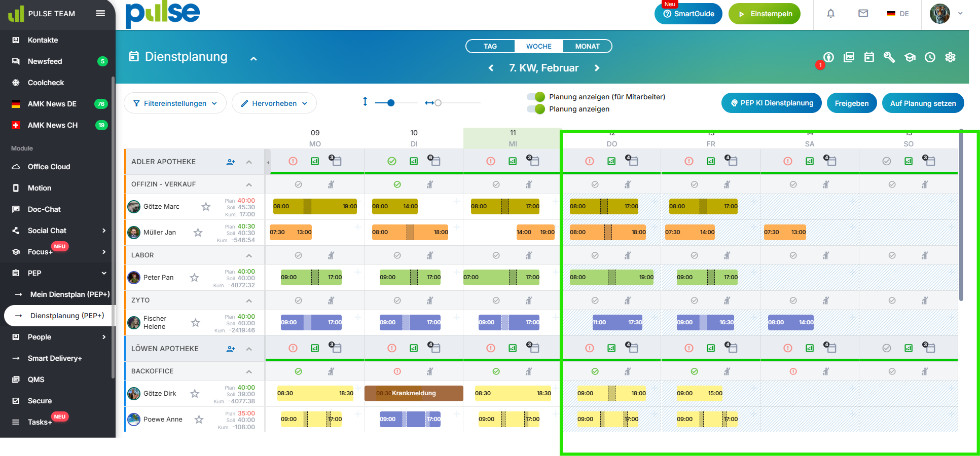Click the calendar icon in the header toolbar
The width and height of the screenshot is (980, 456).
click(869, 57)
